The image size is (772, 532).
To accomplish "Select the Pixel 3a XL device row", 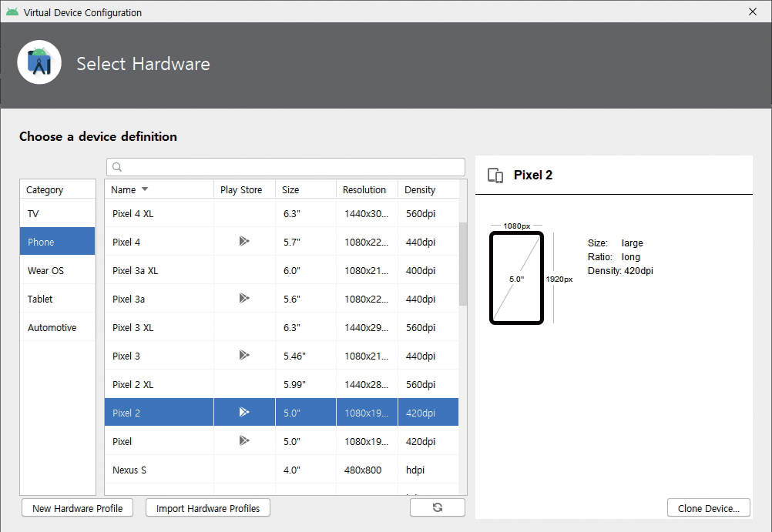I will click(282, 271).
